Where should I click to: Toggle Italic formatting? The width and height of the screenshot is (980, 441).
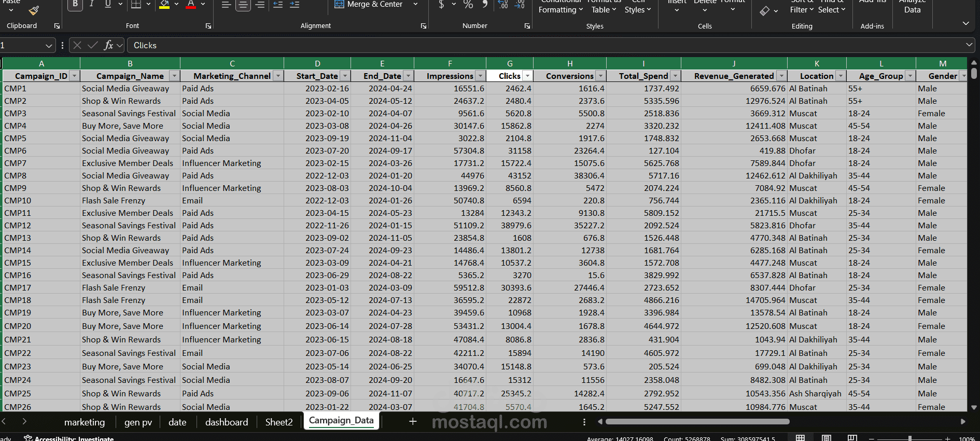coord(91,4)
